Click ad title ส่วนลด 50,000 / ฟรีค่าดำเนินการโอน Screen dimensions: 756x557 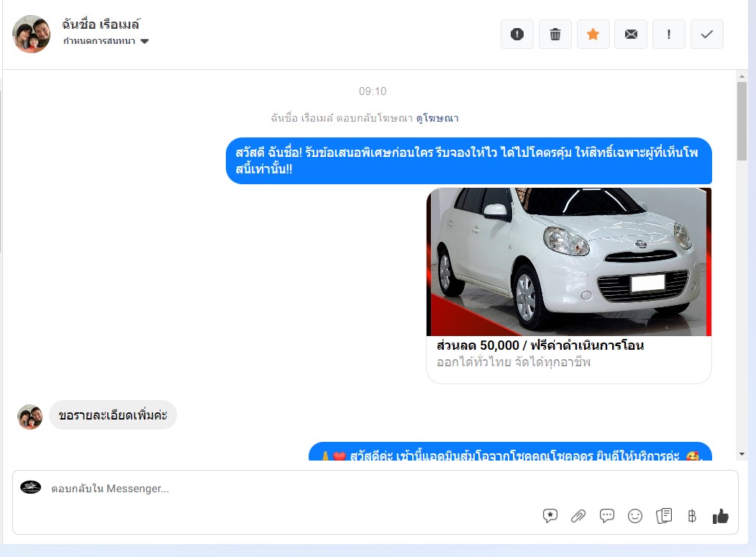pyautogui.click(x=540, y=345)
